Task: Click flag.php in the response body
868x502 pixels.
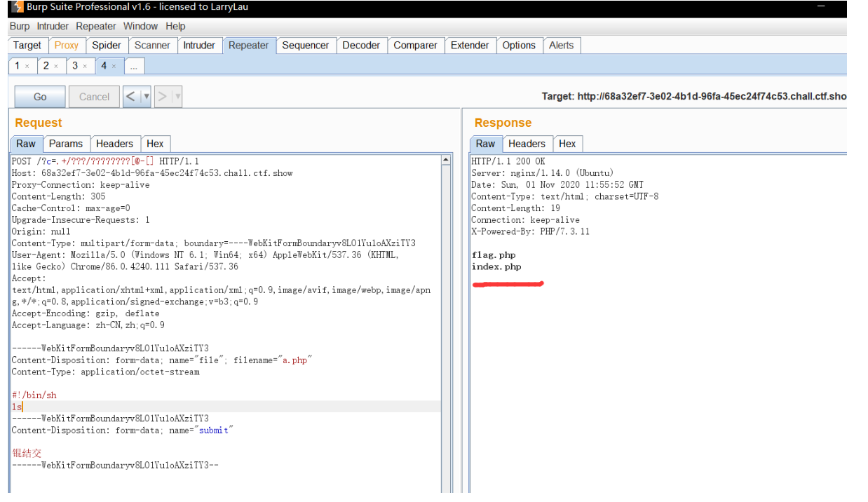Action: [494, 255]
